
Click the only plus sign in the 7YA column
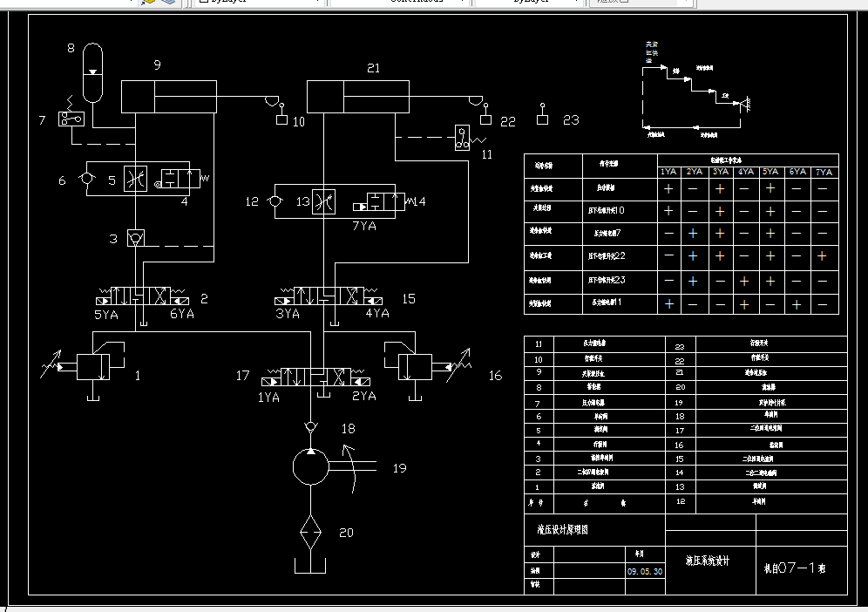[x=822, y=256]
